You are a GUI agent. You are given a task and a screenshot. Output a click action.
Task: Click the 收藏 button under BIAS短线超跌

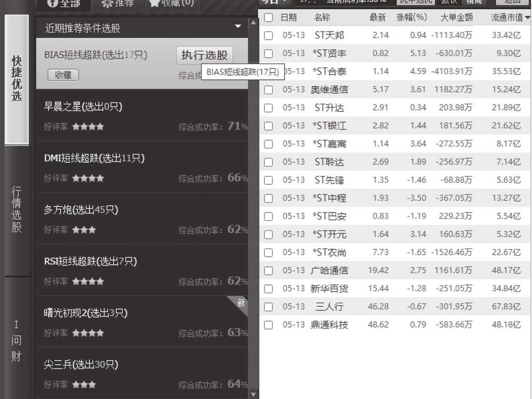pos(63,75)
